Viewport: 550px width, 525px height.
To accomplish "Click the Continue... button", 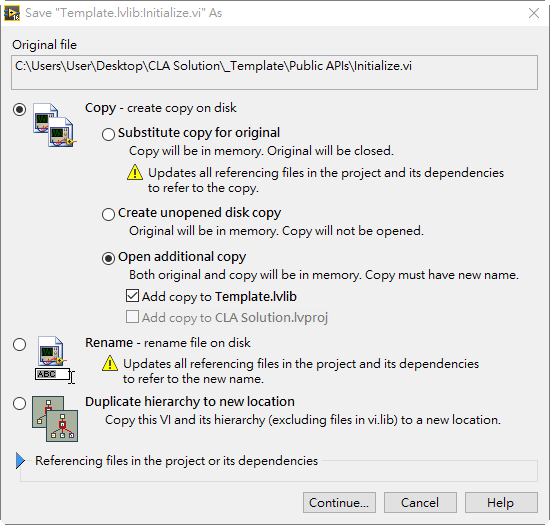I will pos(339,503).
